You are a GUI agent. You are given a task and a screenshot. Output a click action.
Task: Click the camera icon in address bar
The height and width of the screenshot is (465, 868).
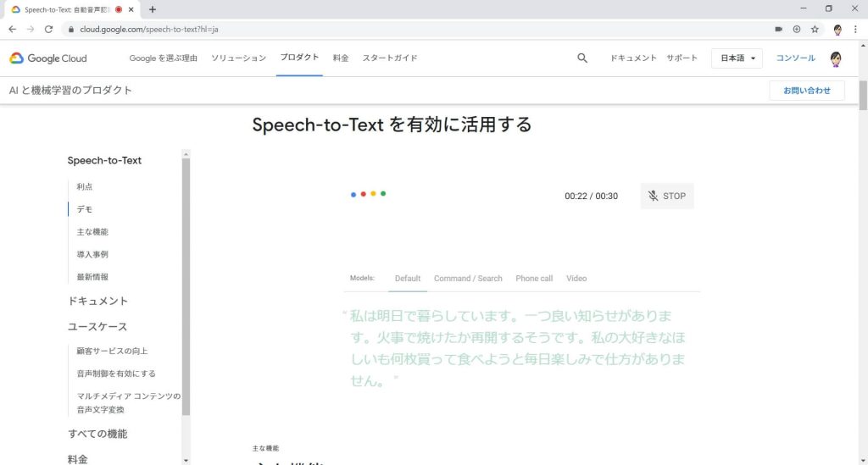coord(778,30)
